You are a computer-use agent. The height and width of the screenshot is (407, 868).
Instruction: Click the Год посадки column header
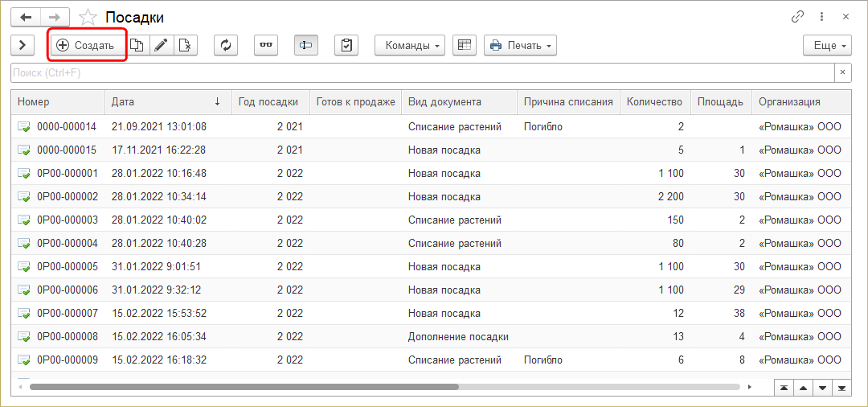coord(271,102)
